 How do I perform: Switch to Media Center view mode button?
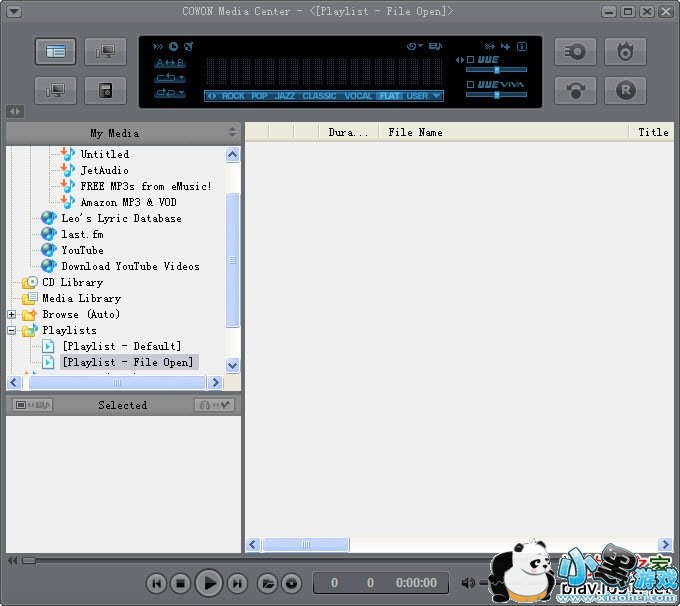(56, 52)
